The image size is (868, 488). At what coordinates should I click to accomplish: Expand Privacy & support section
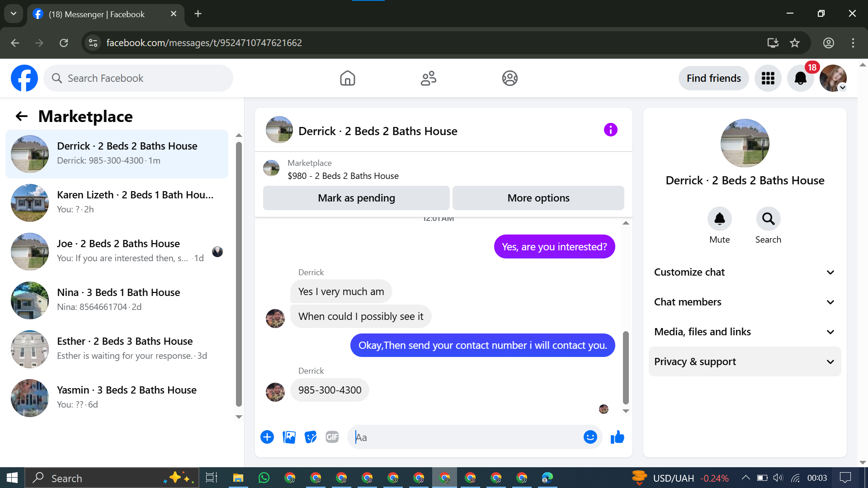click(745, 361)
